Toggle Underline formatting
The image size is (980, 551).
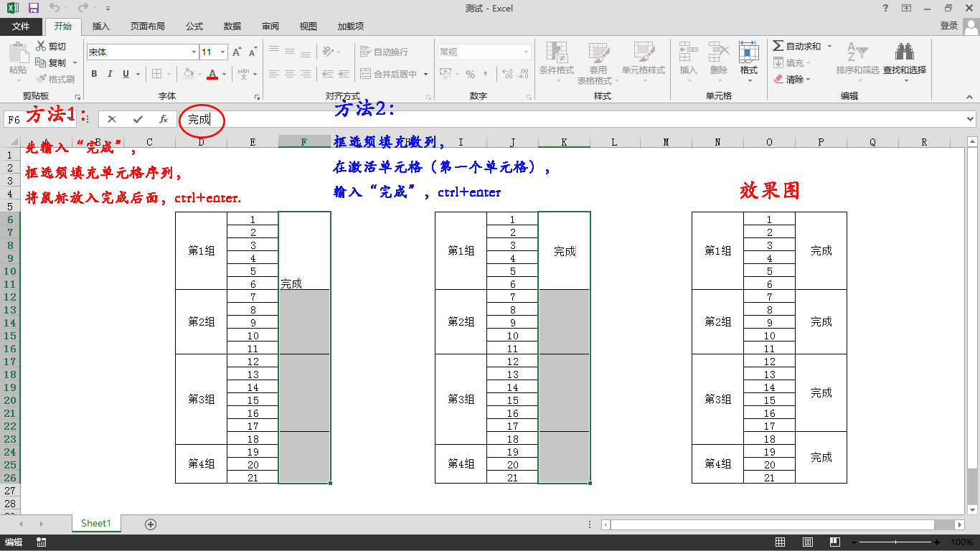point(126,74)
